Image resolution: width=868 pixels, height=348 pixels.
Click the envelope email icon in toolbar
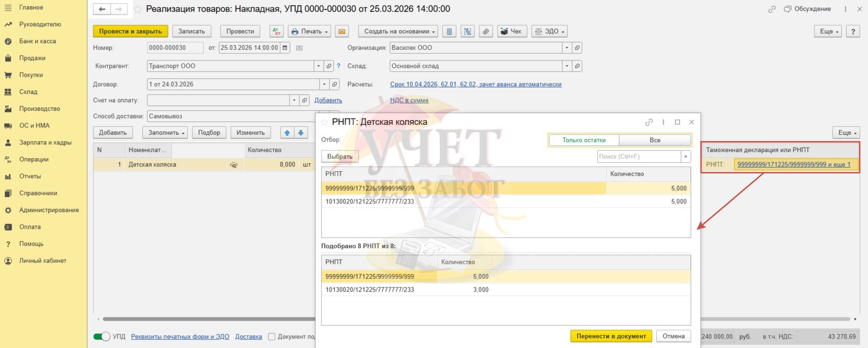[x=342, y=31]
